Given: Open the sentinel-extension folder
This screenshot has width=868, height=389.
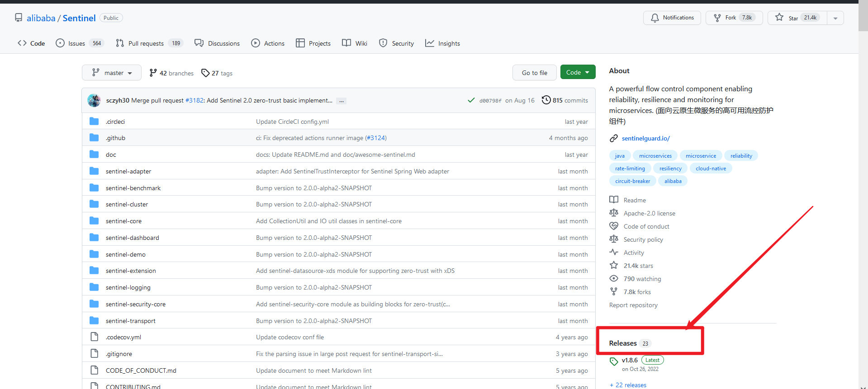Looking at the screenshot, I should point(131,271).
